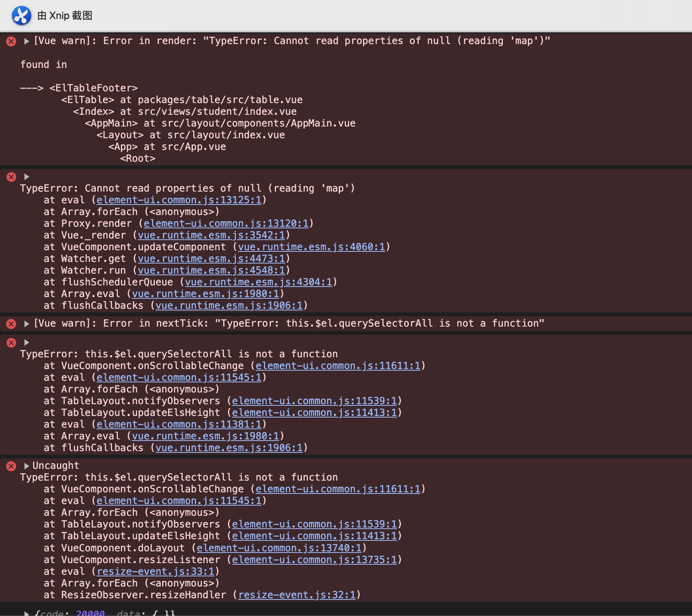The width and height of the screenshot is (692, 616).
Task: Click the '---> <ElTableFooter>' line
Action: click(x=79, y=88)
